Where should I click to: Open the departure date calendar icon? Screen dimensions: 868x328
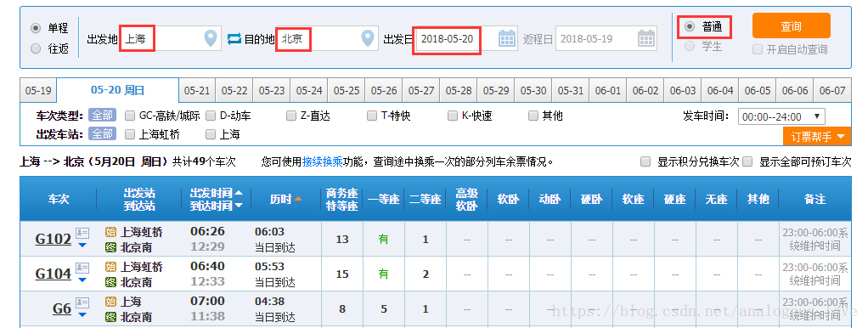(507, 38)
